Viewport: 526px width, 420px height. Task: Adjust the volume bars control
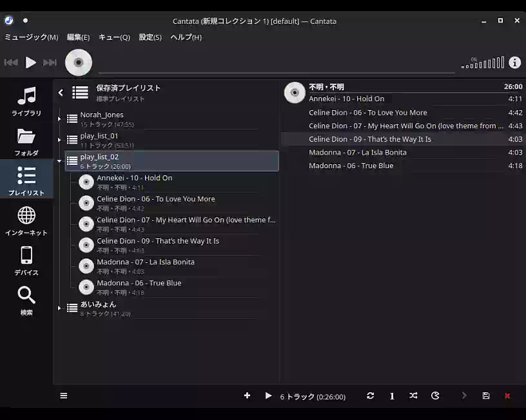[x=483, y=62]
